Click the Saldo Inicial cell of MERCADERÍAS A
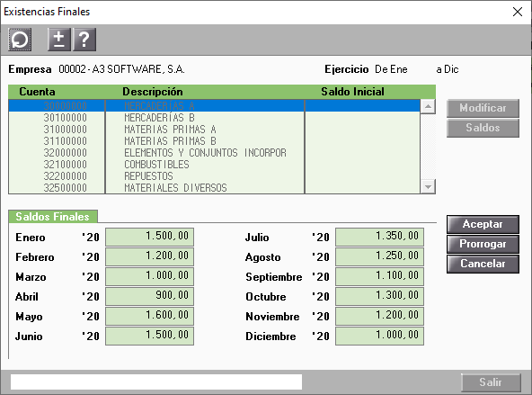532x395 pixels. coord(362,106)
